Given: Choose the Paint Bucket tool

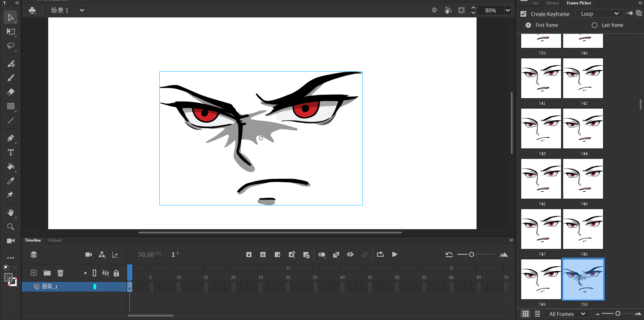Looking at the screenshot, I should [x=11, y=167].
